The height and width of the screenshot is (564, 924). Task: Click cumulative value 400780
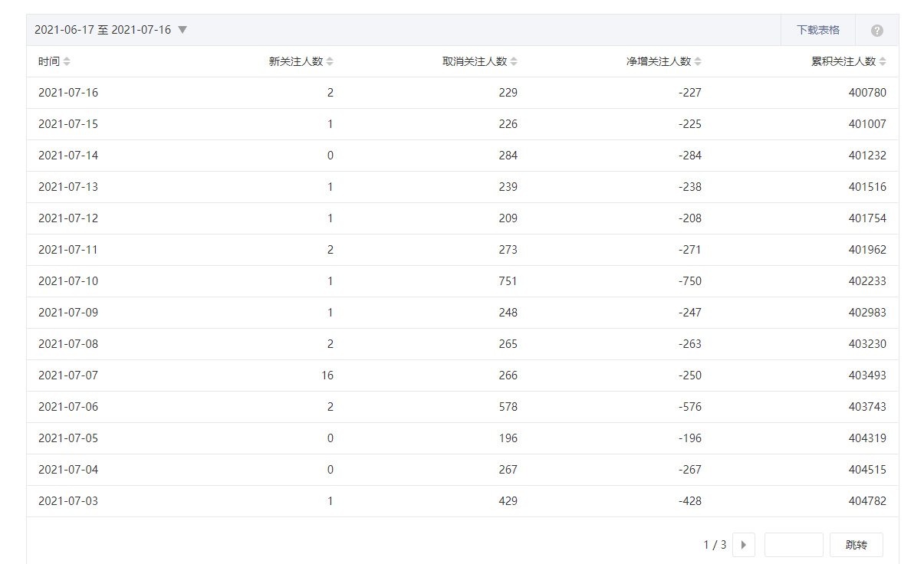867,93
